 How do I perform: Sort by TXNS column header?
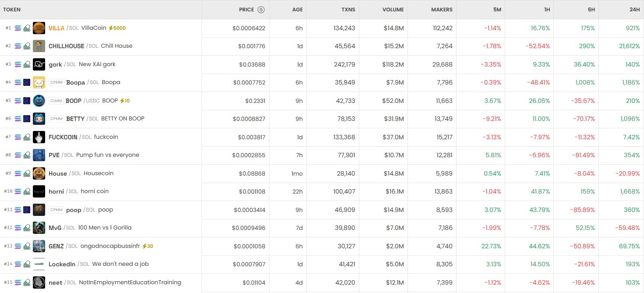click(348, 10)
